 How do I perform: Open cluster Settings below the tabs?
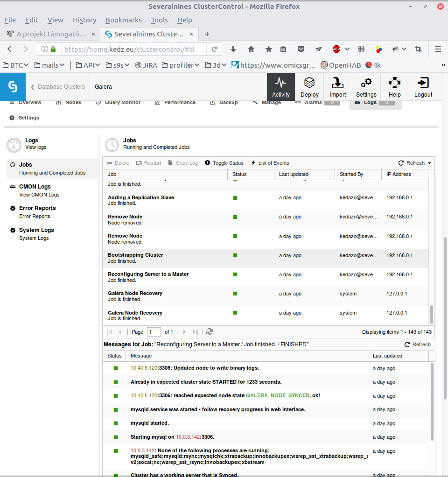click(x=24, y=118)
